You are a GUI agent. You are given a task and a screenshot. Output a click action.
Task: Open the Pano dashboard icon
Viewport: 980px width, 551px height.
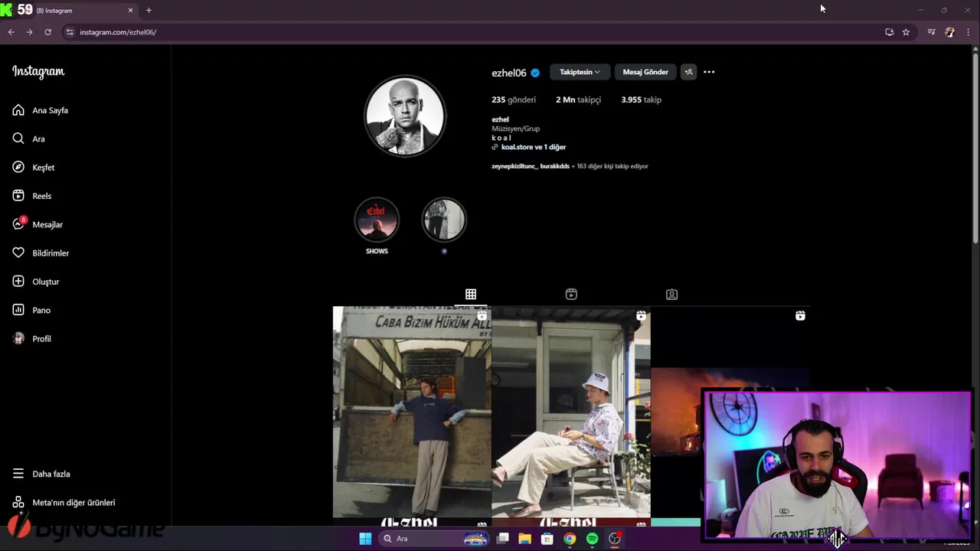pyautogui.click(x=18, y=310)
